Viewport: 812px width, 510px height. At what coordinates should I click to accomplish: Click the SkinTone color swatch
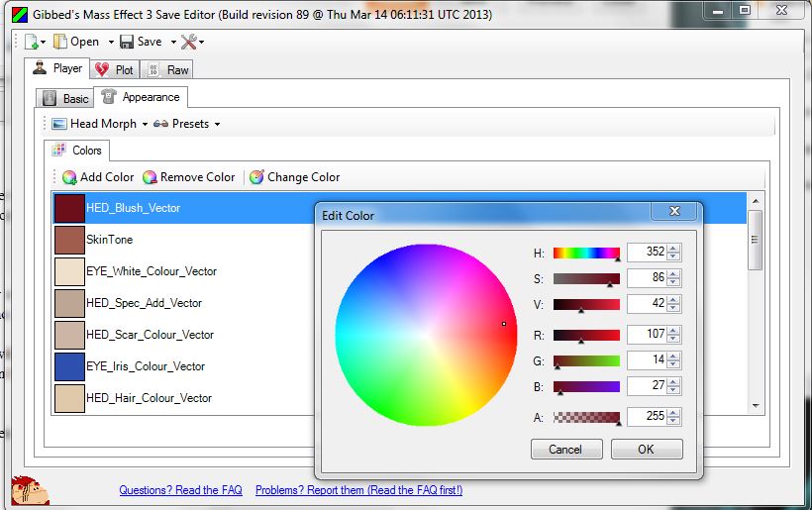coord(69,240)
